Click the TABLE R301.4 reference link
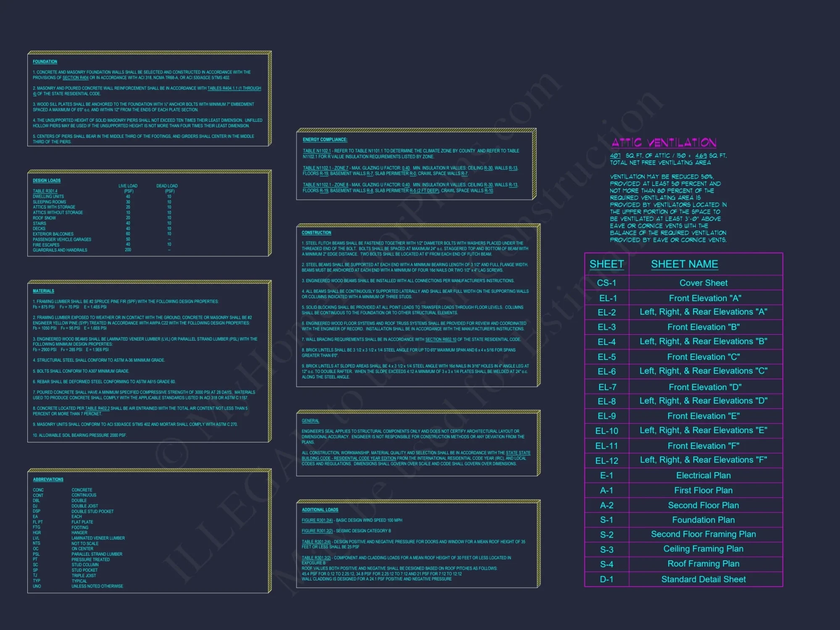Screen dimensions: 840x630 point(45,191)
